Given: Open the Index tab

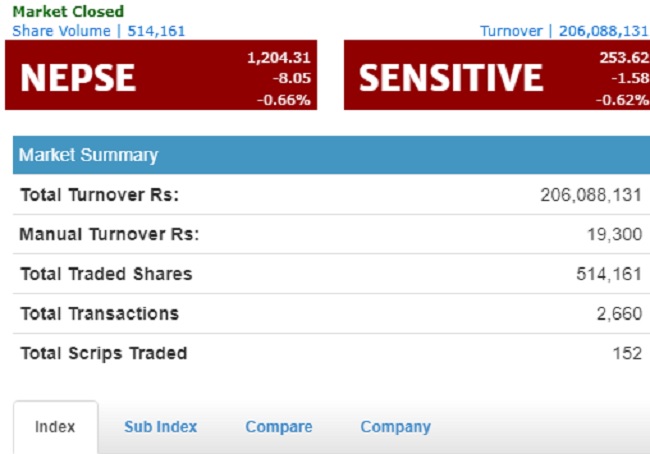Looking at the screenshot, I should tap(56, 427).
